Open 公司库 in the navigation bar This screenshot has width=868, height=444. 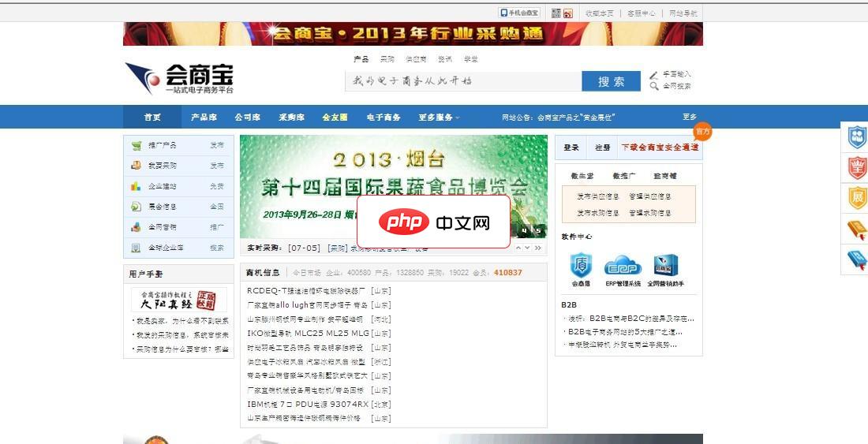[248, 118]
